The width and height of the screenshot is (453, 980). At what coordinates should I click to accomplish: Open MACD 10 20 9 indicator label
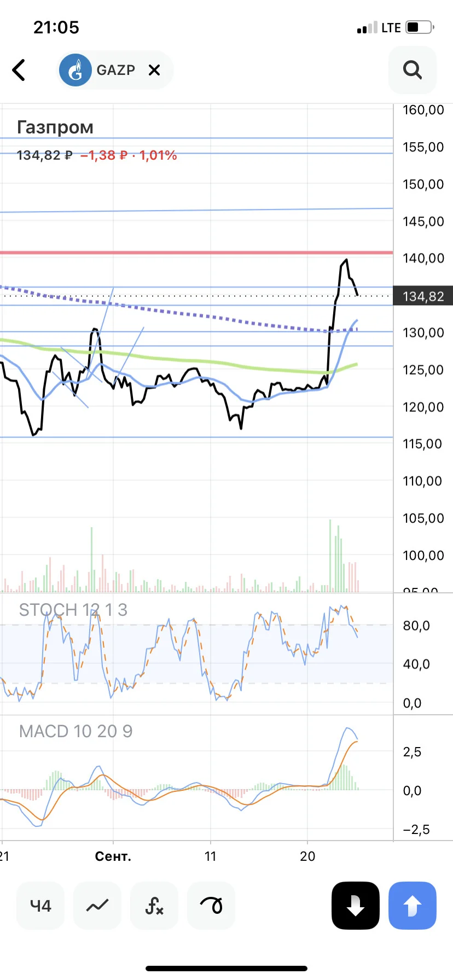coord(75,731)
